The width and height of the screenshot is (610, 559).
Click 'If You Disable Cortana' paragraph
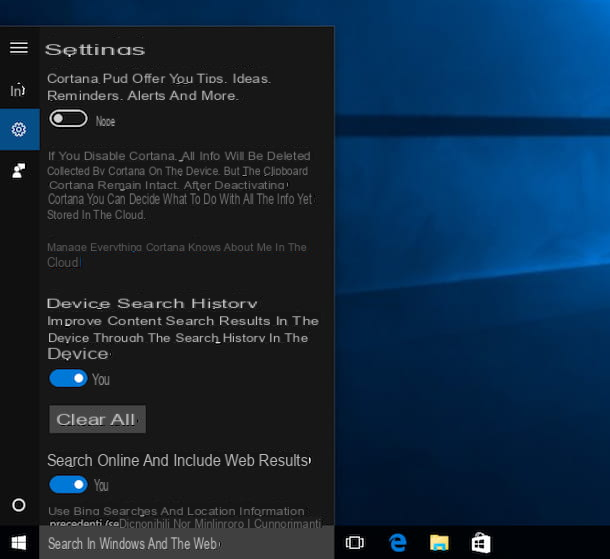click(182, 185)
